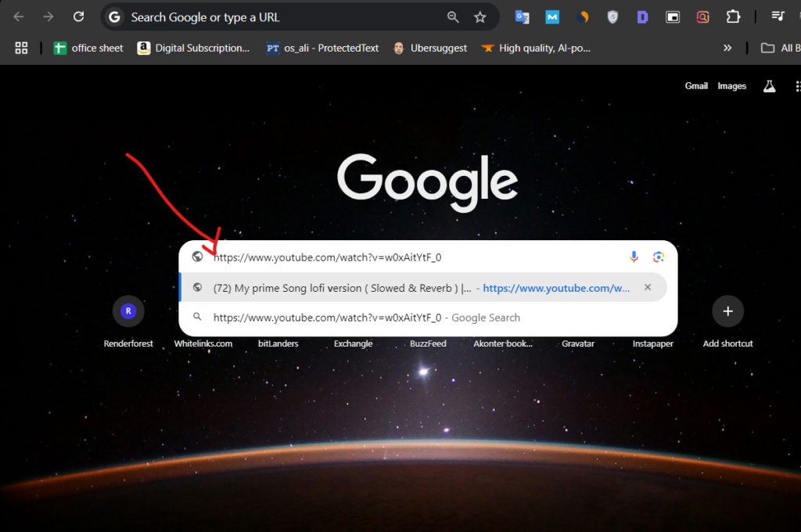Open the Google apps grid near Images

point(797,86)
